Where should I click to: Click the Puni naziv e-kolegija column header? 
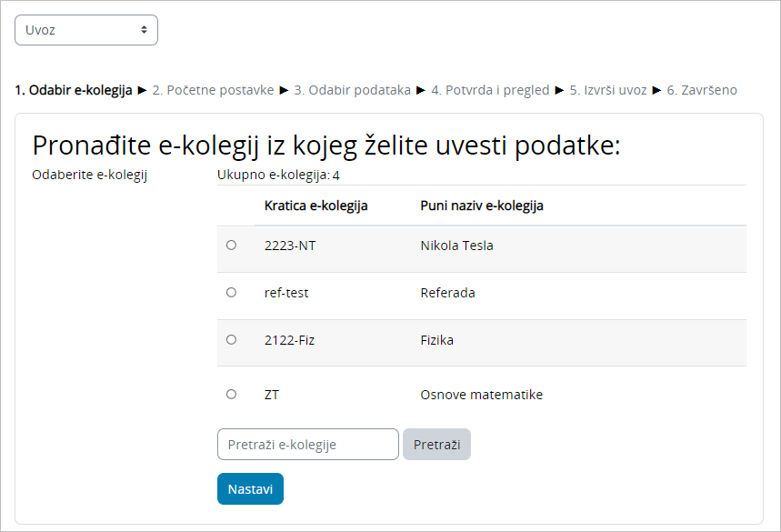point(482,206)
